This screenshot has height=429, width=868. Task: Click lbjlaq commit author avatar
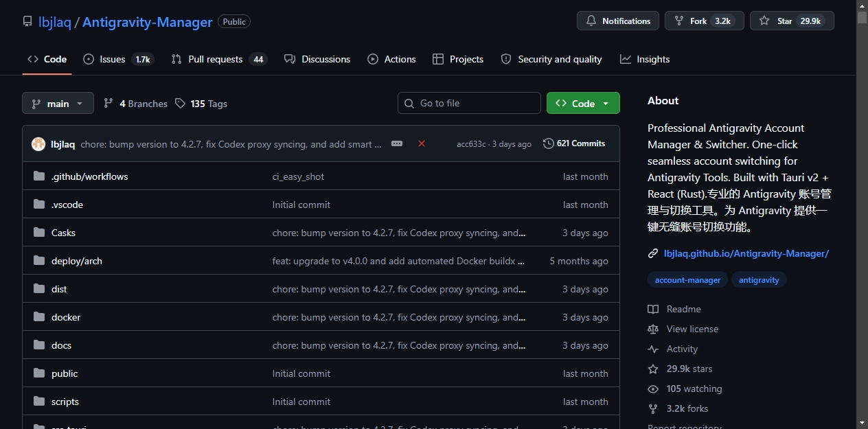38,144
